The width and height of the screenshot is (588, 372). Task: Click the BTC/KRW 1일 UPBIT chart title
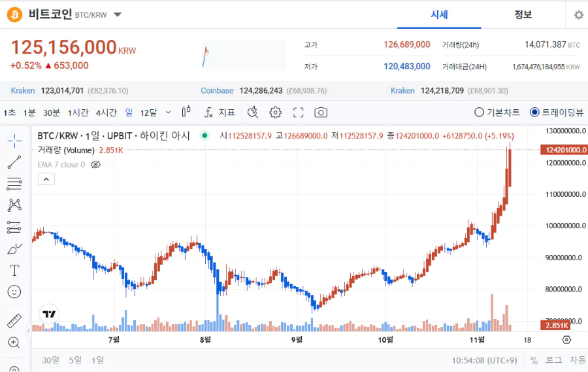pos(114,135)
